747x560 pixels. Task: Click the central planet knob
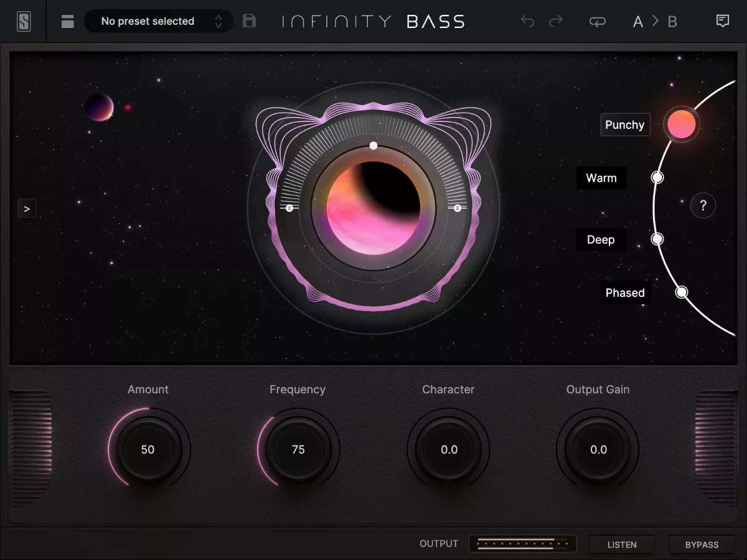(x=374, y=208)
